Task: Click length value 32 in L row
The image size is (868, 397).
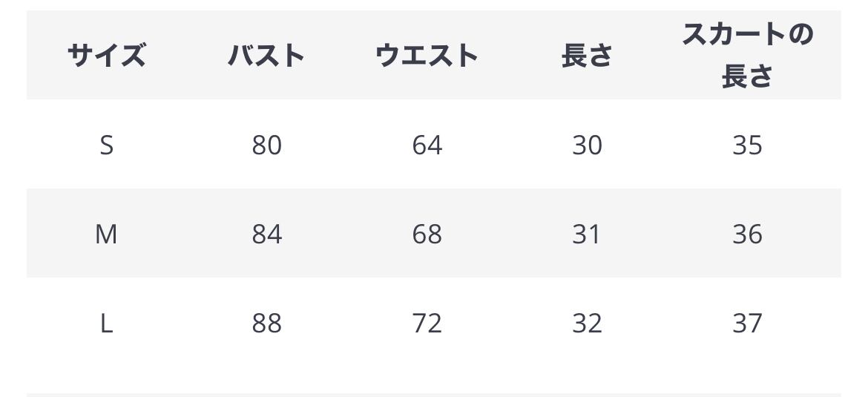Action: pyautogui.click(x=587, y=323)
